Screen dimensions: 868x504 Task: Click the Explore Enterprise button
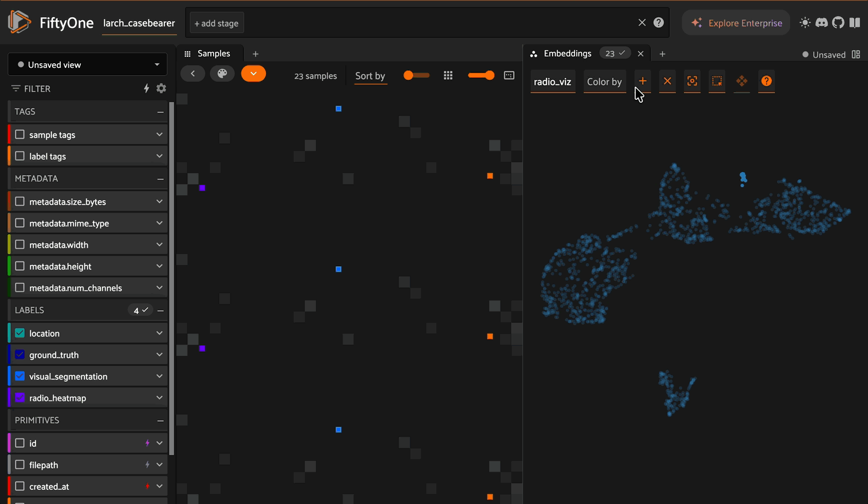click(736, 23)
